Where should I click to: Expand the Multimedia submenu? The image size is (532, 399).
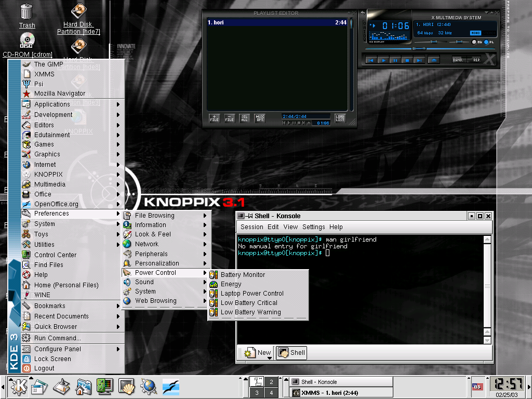(72, 184)
